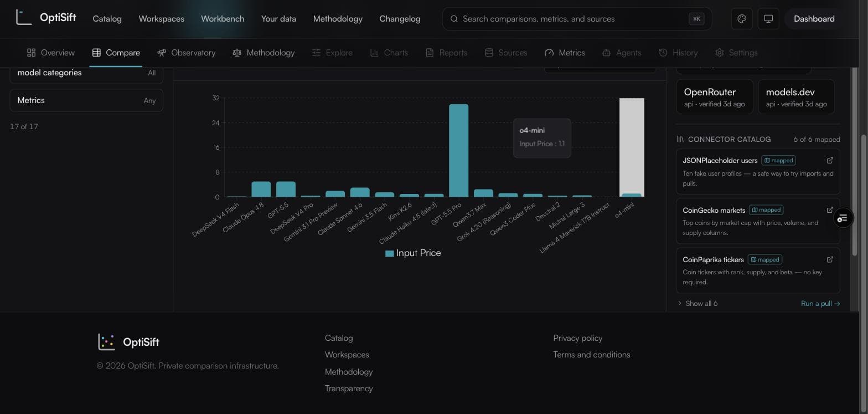
Task: Open the Dashboard button
Action: [814, 19]
